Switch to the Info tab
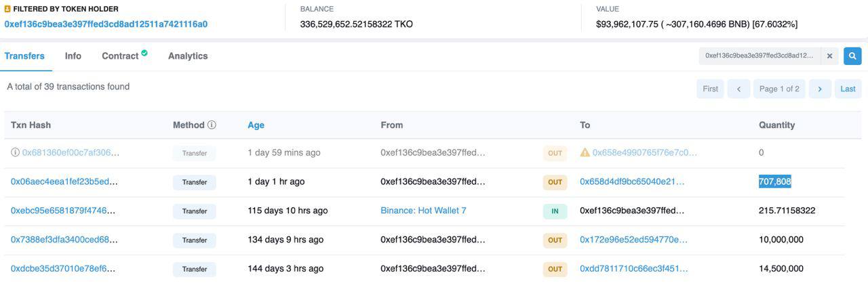868x283 pixels. pos(73,56)
